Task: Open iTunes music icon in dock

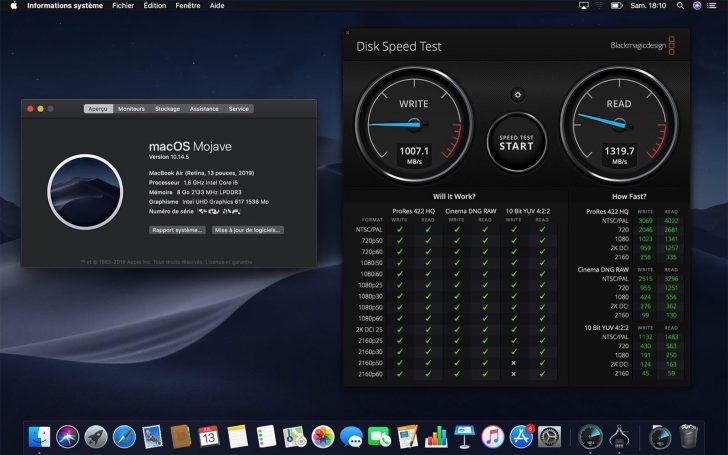Action: 493,437
